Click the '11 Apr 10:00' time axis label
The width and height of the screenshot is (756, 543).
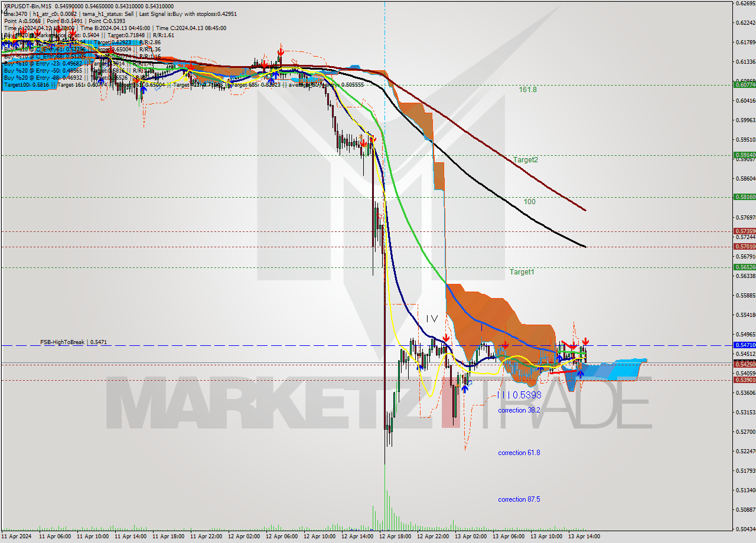(x=92, y=537)
